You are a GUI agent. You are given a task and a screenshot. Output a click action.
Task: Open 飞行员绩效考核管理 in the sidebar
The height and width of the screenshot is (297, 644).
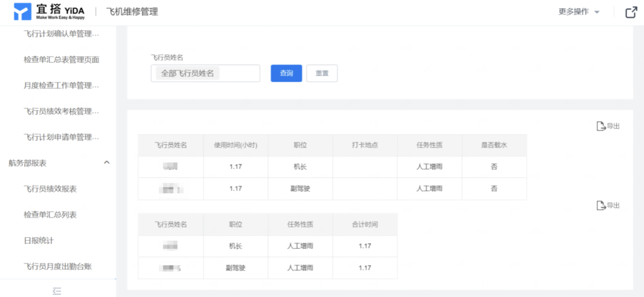click(61, 111)
